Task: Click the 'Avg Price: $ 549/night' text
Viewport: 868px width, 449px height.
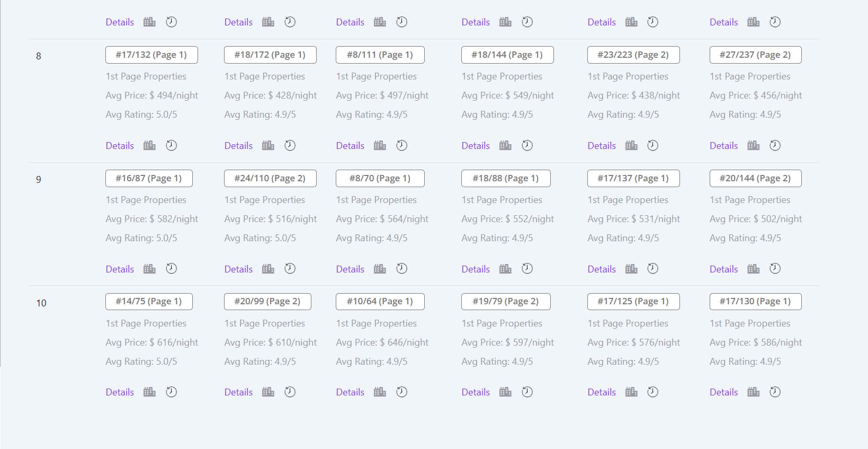Action: click(x=507, y=95)
